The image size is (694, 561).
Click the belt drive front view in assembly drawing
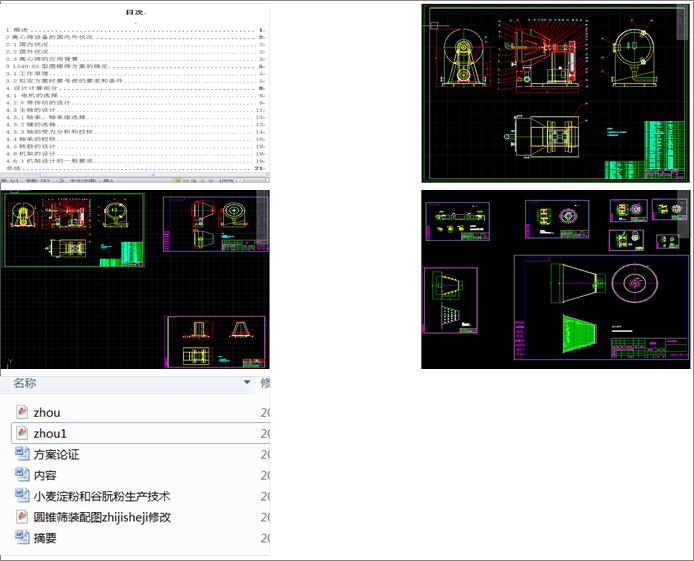465,58
